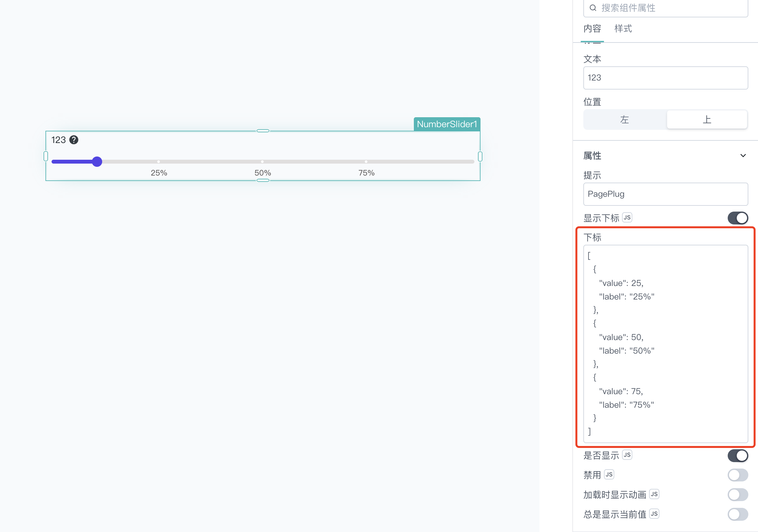Image resolution: width=758 pixels, height=532 pixels.
Task: Select 上 label position
Action: [707, 119]
